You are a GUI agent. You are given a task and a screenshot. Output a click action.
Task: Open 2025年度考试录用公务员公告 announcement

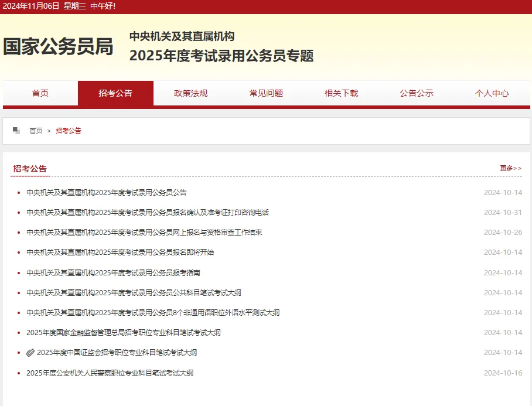coord(107,193)
